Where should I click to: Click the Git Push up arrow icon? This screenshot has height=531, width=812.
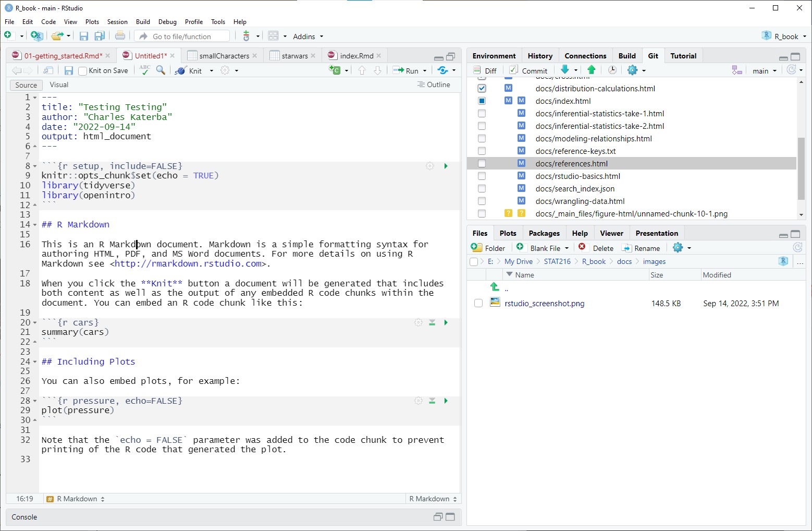pos(592,70)
